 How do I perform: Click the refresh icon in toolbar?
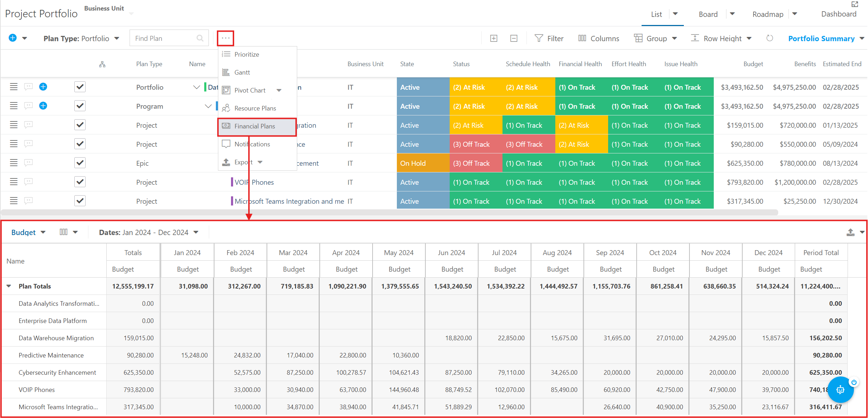pos(770,38)
